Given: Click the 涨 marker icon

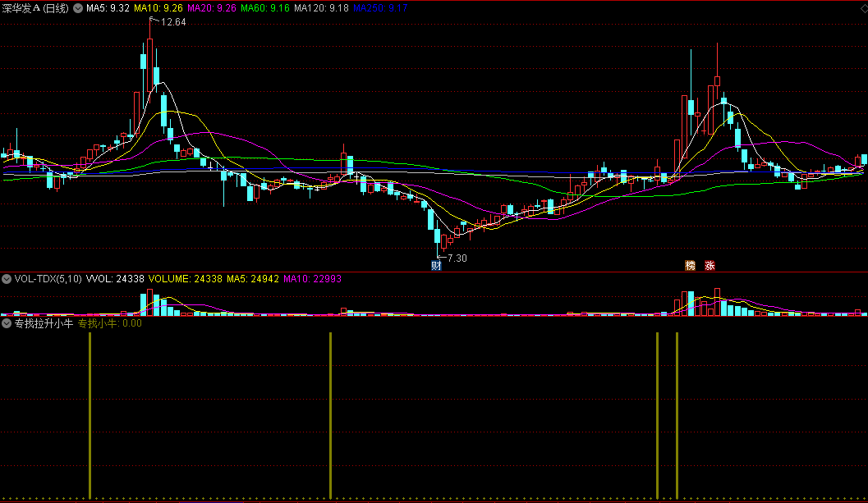Looking at the screenshot, I should pyautogui.click(x=710, y=266).
